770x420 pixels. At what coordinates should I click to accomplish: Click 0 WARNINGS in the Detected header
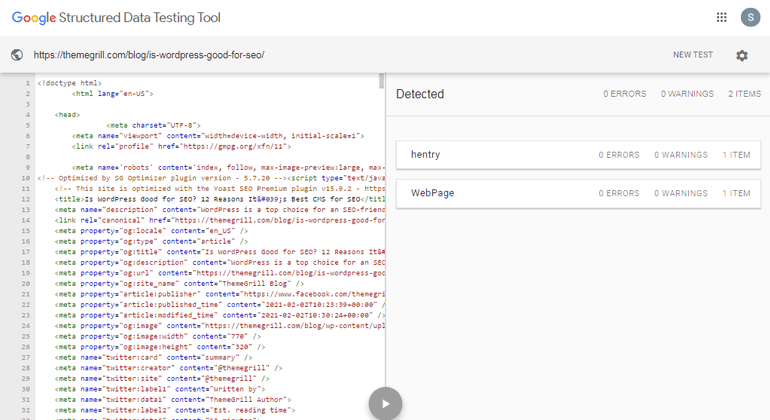[687, 94]
